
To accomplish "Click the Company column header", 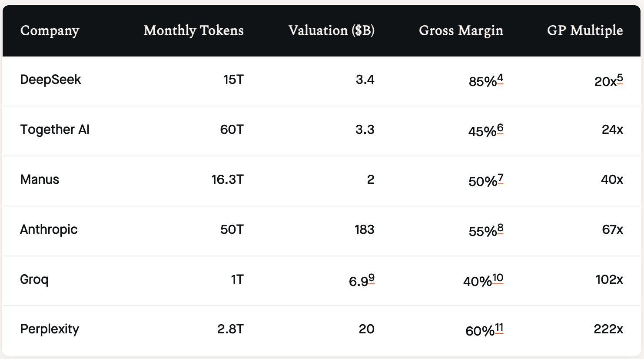I will (x=50, y=30).
